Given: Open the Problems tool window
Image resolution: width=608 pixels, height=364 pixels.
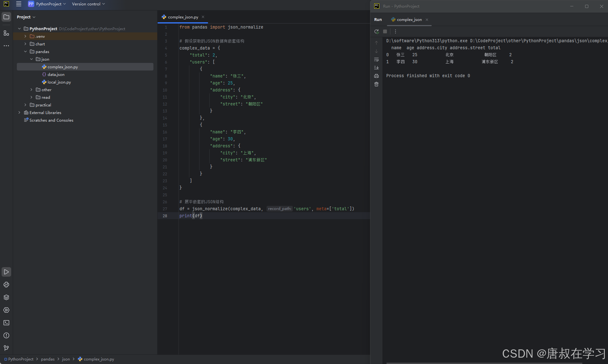Looking at the screenshot, I should tap(6, 335).
